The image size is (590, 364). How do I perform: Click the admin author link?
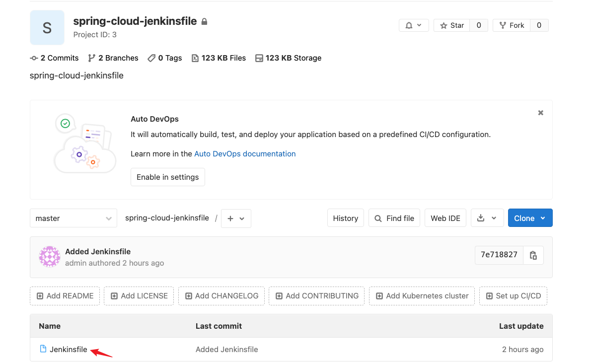pos(75,263)
